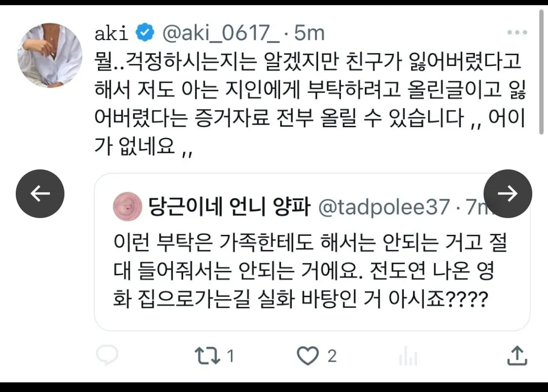
Task: View analytics for the tweet
Action: (407, 356)
